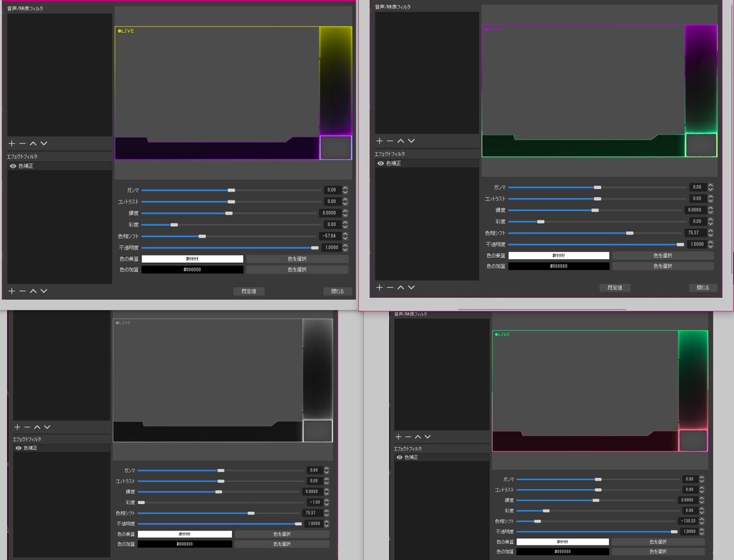This screenshot has width=734, height=560.
Task: Remove audio/video filter in the yellow LIVE window
Action: tap(22, 143)
